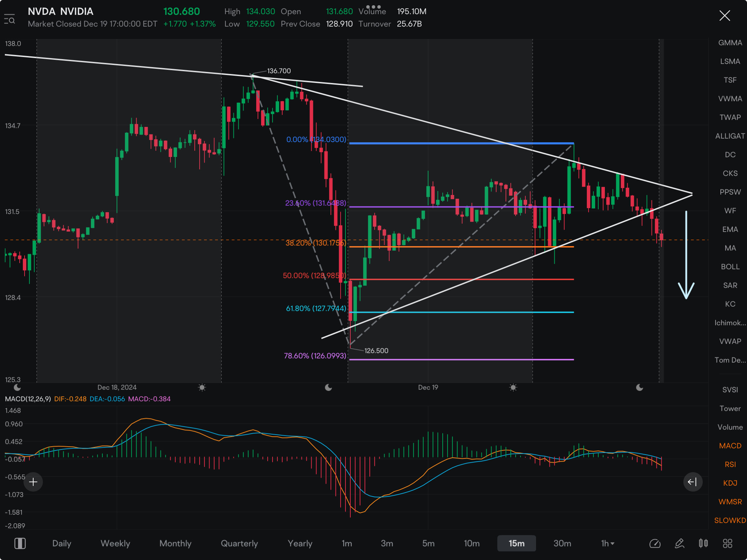The width and height of the screenshot is (747, 560).
Task: Select the 5m interval
Action: 428,543
